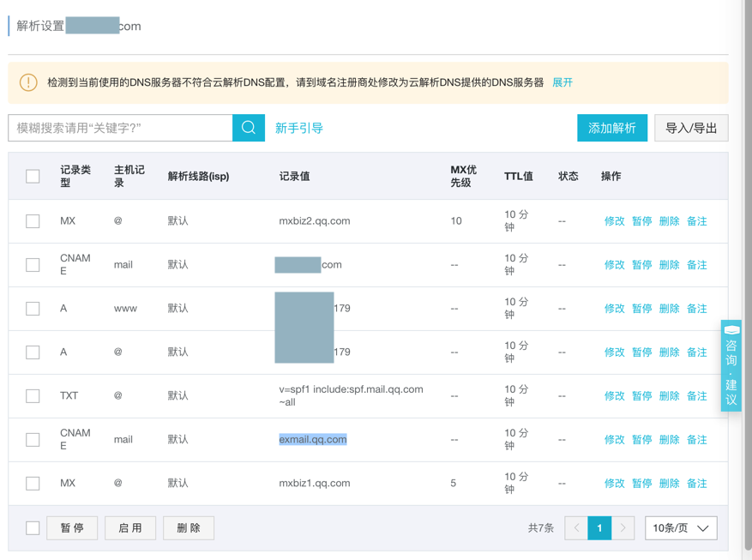The height and width of the screenshot is (560, 752).
Task: Click the orange warning exclamation icon
Action: (x=28, y=82)
